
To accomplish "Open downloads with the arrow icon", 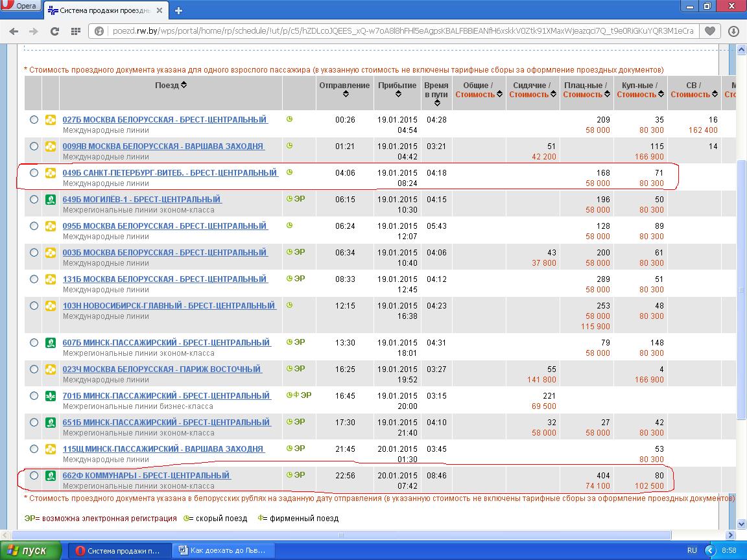I will pyautogui.click(x=733, y=31).
